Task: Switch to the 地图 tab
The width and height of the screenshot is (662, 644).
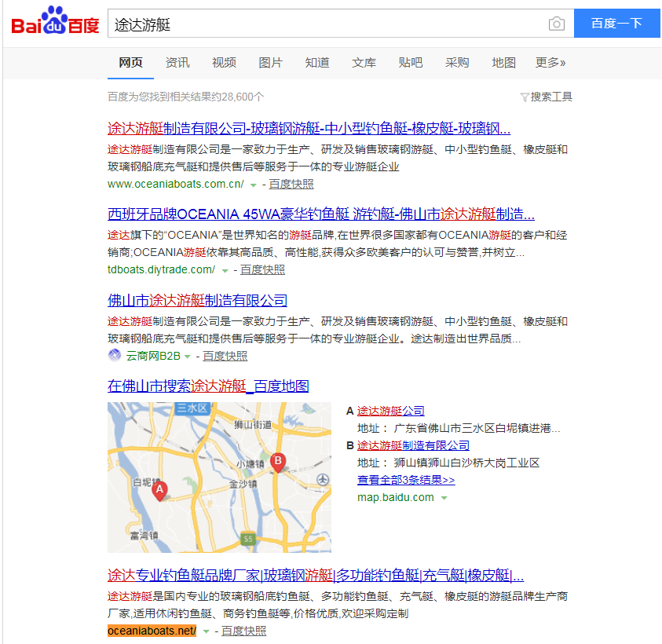Action: [503, 63]
